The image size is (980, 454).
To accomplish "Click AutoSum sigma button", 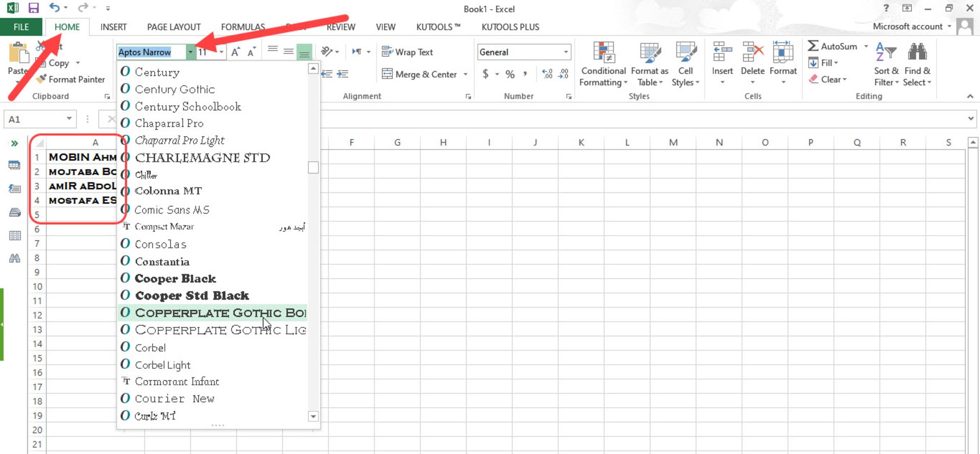I will point(833,46).
